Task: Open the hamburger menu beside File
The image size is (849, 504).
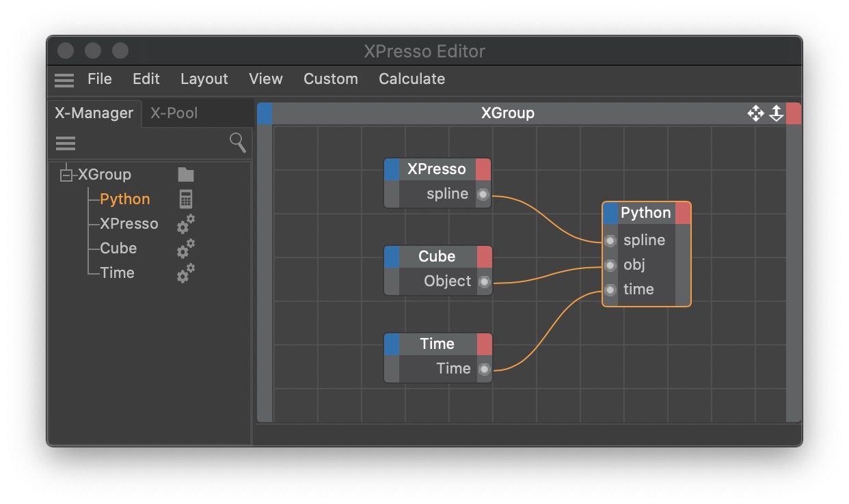Action: click(x=64, y=80)
